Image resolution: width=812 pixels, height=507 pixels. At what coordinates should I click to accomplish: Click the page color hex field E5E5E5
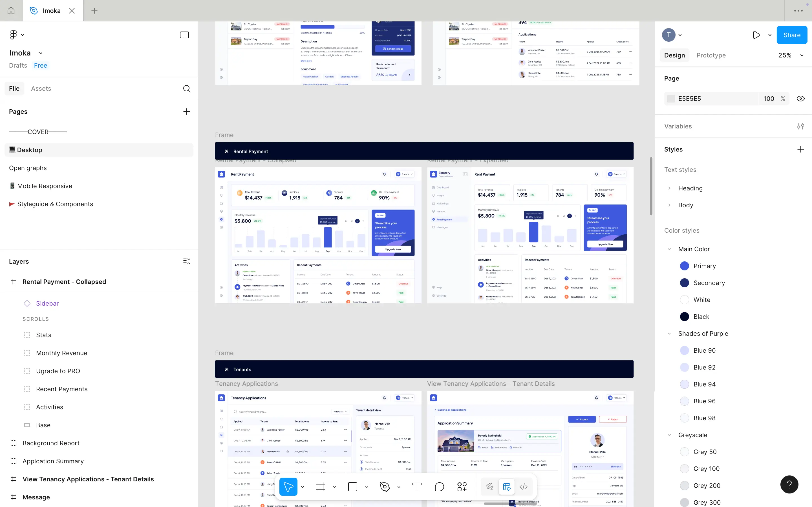pyautogui.click(x=690, y=99)
